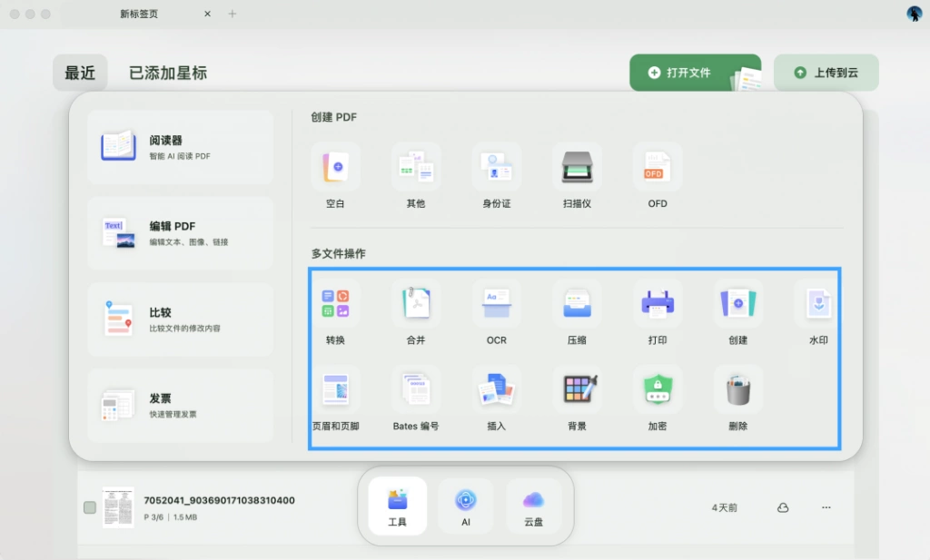Open the AI tab in bottom bar

[x=466, y=506]
